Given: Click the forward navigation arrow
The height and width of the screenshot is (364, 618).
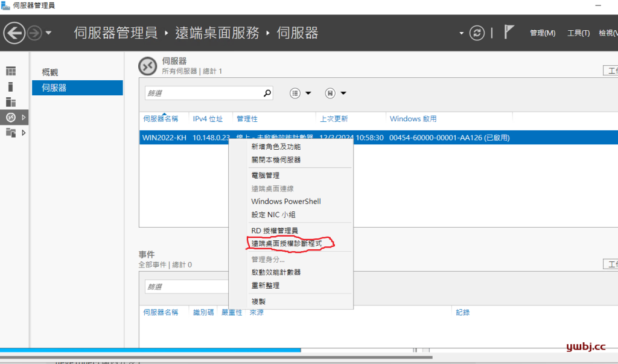Looking at the screenshot, I should pos(34,33).
